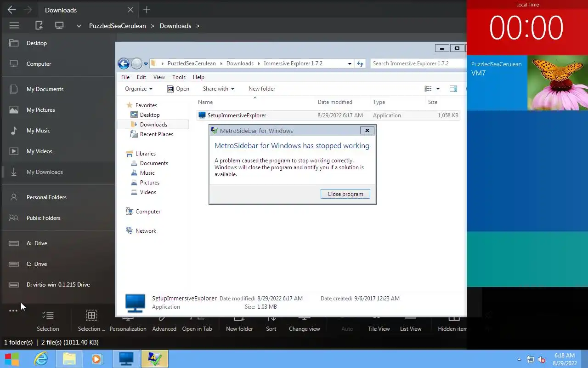Click the Computer monitor icon in breadcrumb bar
The image size is (588, 368).
tap(59, 26)
